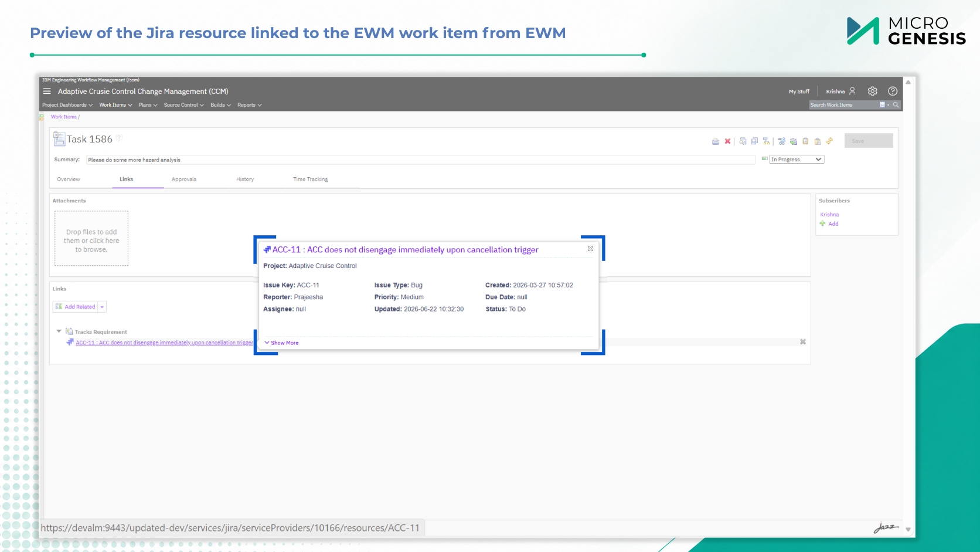The height and width of the screenshot is (552, 980).
Task: Click the Work Items breadcrumb link
Action: (64, 117)
